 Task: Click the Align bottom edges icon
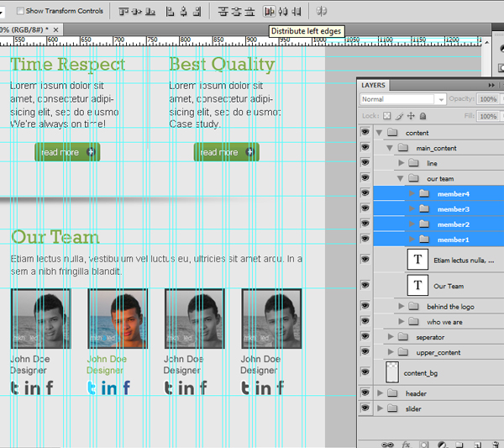(150, 12)
